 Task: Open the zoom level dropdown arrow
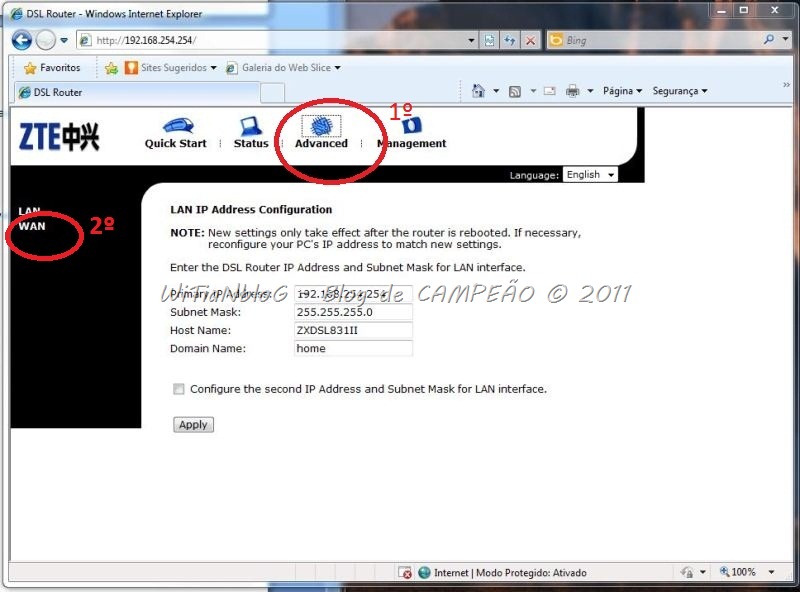771,572
